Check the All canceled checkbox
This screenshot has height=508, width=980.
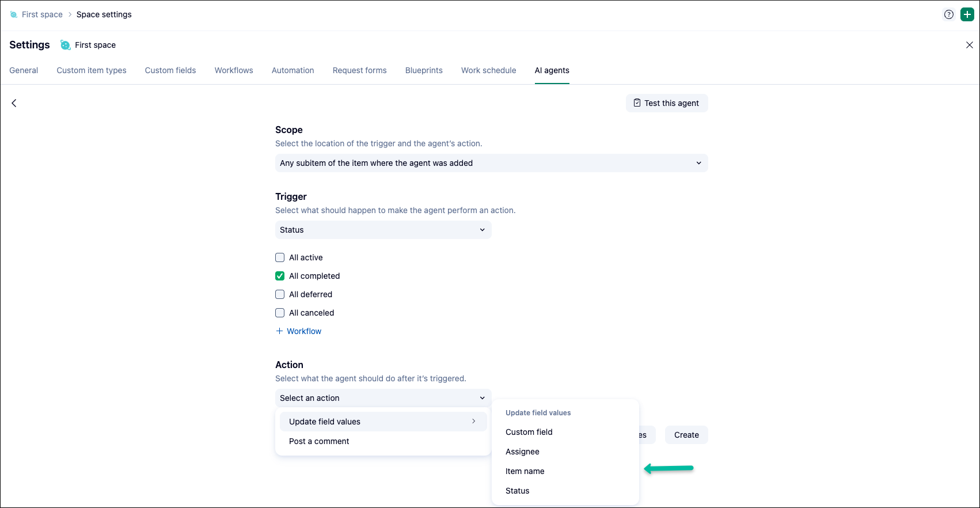pos(280,313)
